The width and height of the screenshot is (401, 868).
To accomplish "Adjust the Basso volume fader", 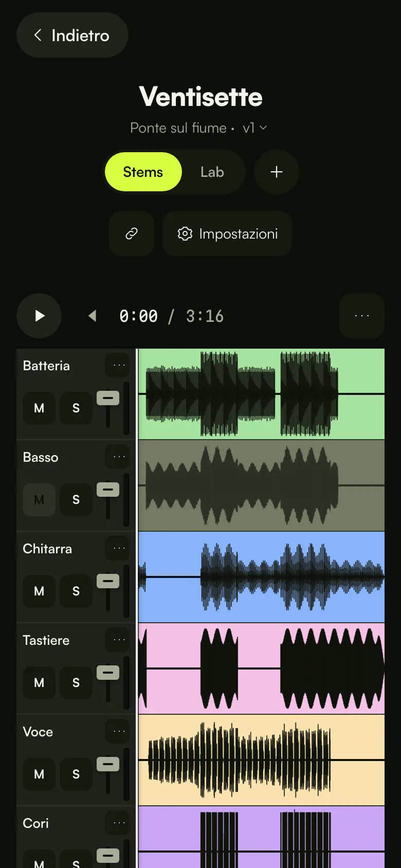I will point(108,490).
